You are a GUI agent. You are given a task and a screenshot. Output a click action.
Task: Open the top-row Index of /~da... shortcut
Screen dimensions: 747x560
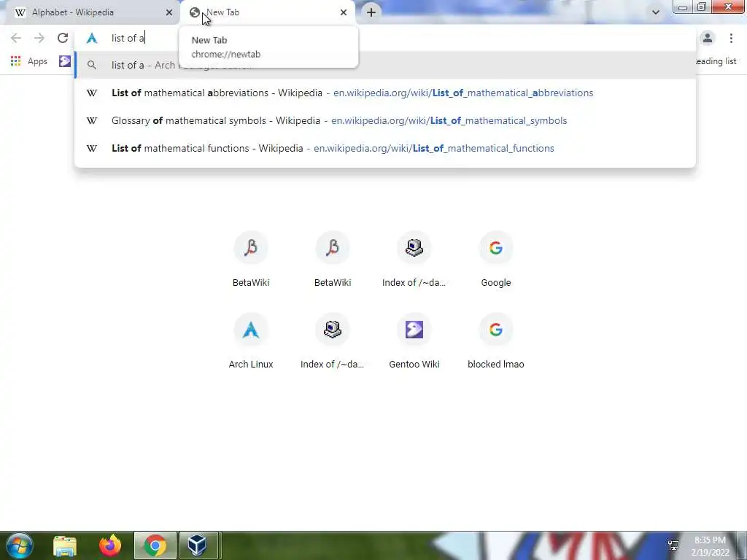pos(414,260)
